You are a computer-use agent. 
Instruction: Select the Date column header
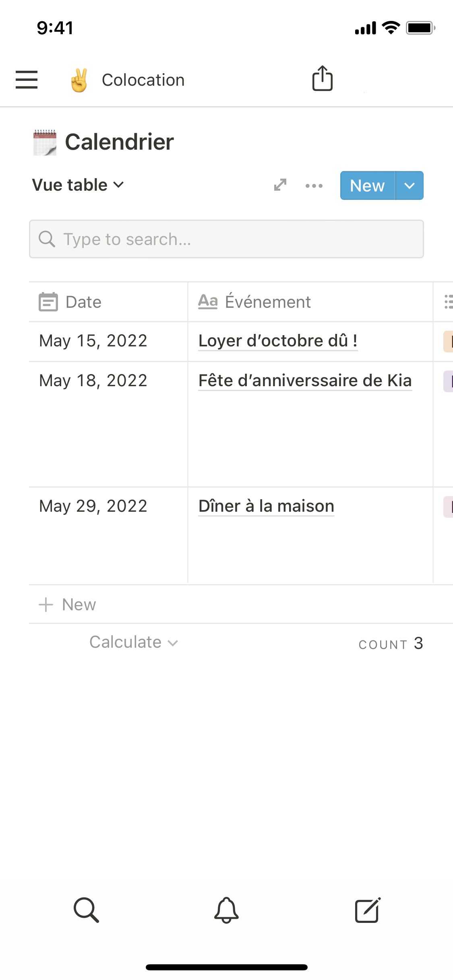pos(83,302)
